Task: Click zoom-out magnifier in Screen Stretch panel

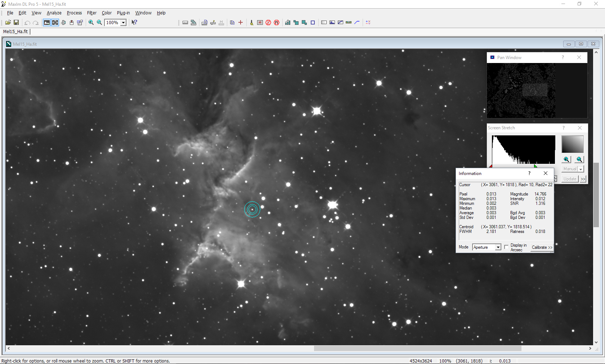Action: pos(579,159)
